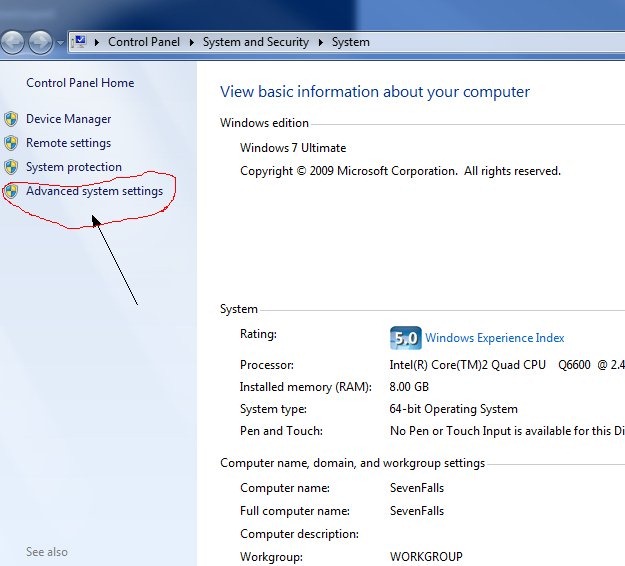Open the recent pages dropdown arrow
Image resolution: width=625 pixels, height=566 pixels.
point(60,43)
